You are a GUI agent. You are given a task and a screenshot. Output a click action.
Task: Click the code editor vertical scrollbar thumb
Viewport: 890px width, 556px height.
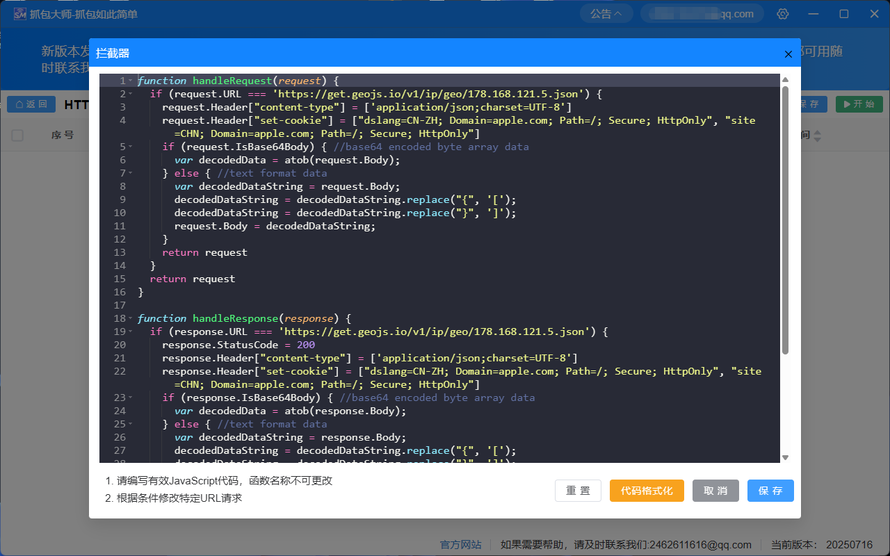(785, 220)
